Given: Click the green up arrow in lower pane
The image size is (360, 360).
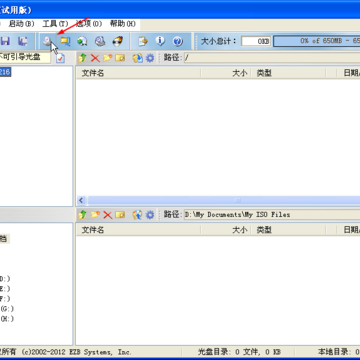Looking at the screenshot, I should [82, 215].
